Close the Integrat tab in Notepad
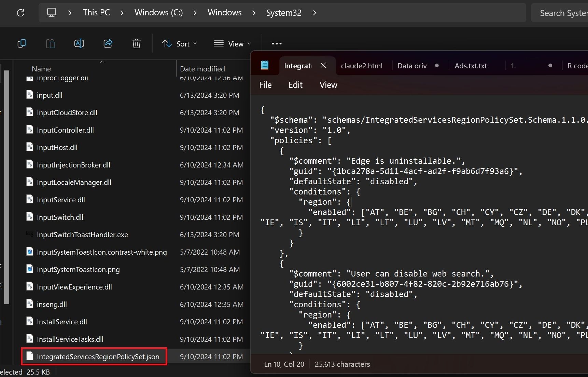The width and height of the screenshot is (588, 377). 323,66
